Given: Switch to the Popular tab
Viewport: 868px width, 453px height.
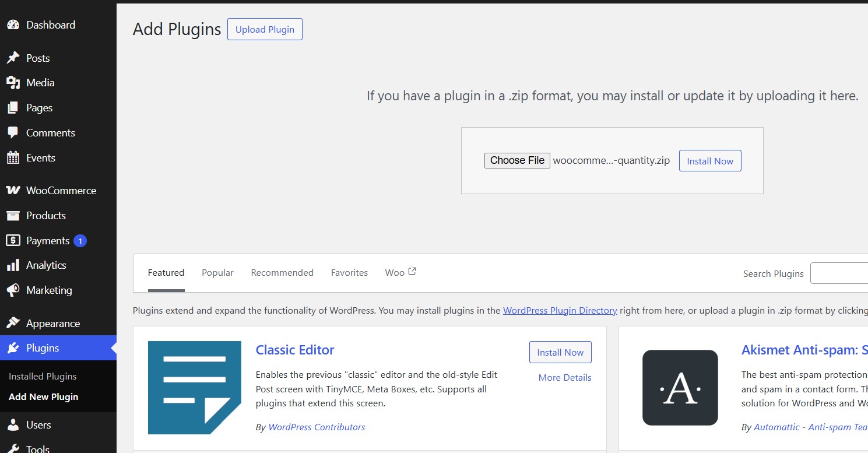Looking at the screenshot, I should [x=217, y=273].
